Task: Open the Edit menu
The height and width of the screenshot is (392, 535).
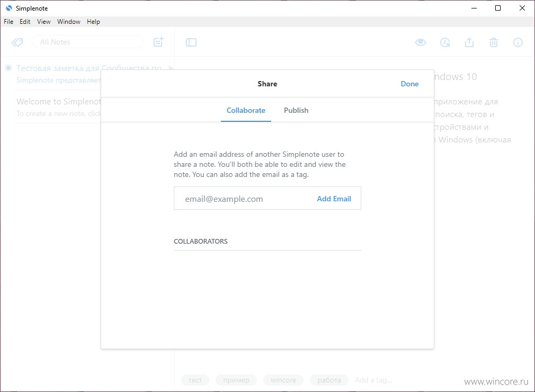Action: pos(25,22)
